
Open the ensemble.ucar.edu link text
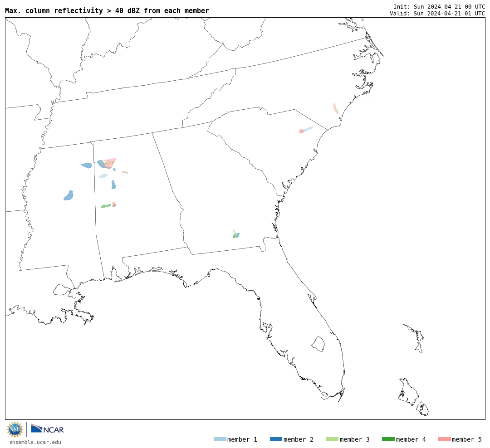(x=35, y=442)
